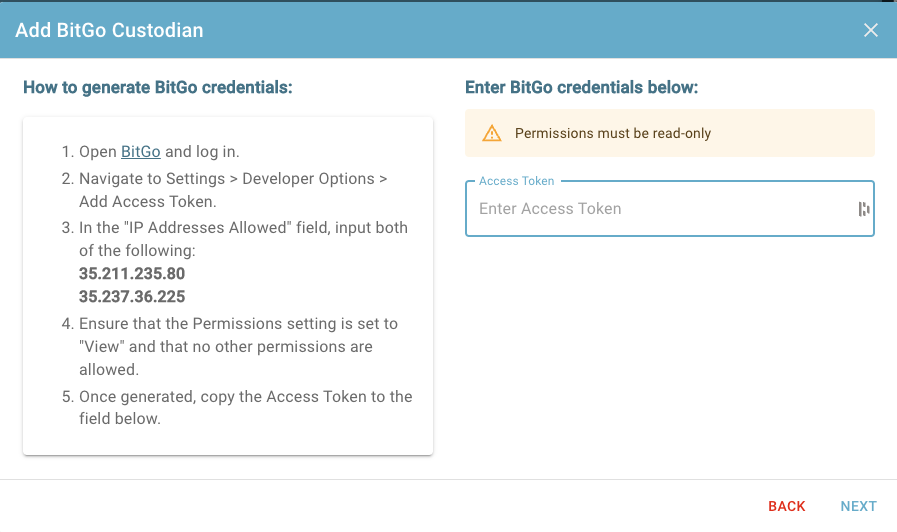Click the "Add BitGo Custodian" dialog title
The width and height of the screenshot is (897, 532).
pyautogui.click(x=109, y=30)
